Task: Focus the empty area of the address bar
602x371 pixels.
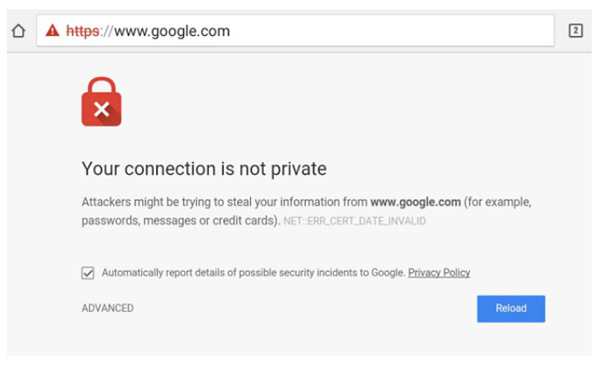Action: pyautogui.click(x=392, y=31)
